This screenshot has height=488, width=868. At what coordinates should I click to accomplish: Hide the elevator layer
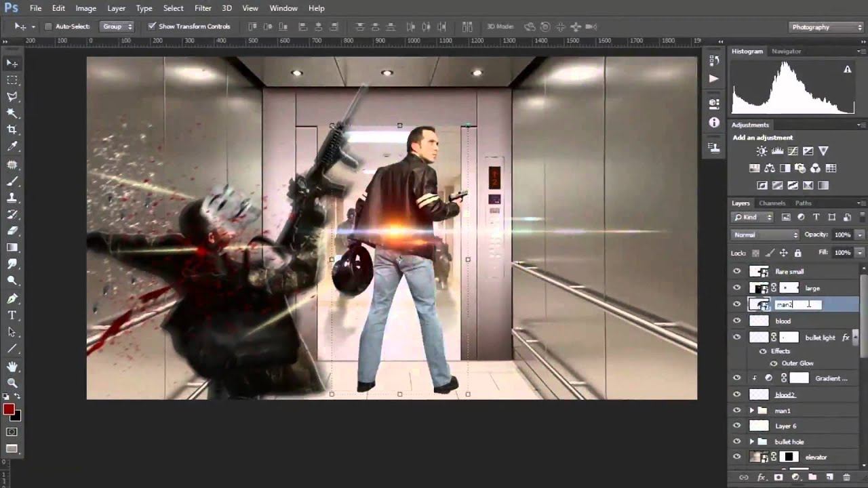pyautogui.click(x=736, y=457)
